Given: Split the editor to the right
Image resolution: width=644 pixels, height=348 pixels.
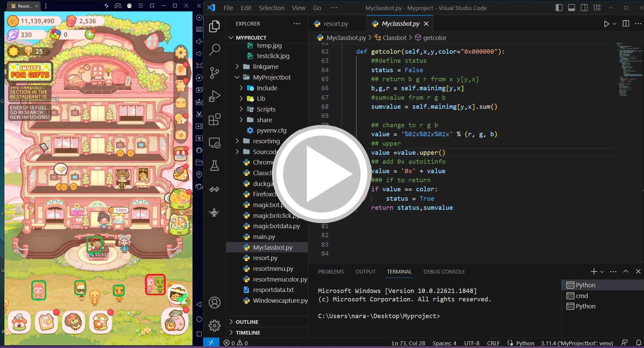Looking at the screenshot, I should pyautogui.click(x=626, y=23).
